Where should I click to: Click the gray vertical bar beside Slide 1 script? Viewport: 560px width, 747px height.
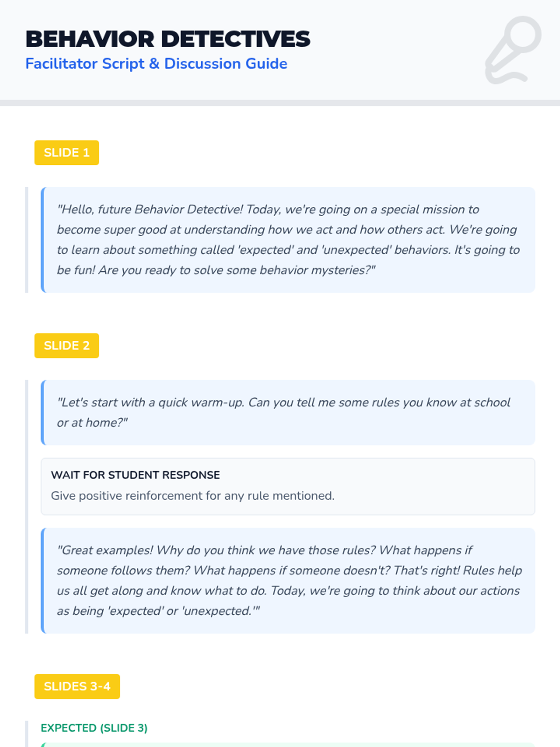(x=27, y=240)
